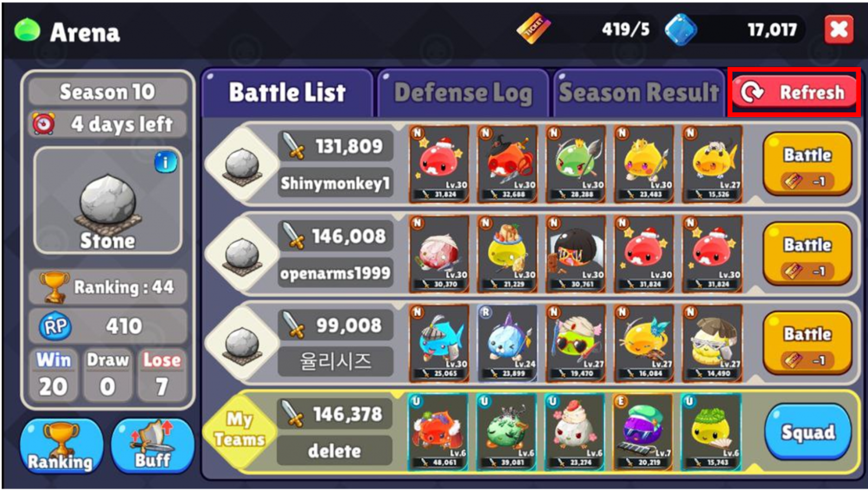
Task: Battle against Shinymonkey1
Action: click(807, 164)
